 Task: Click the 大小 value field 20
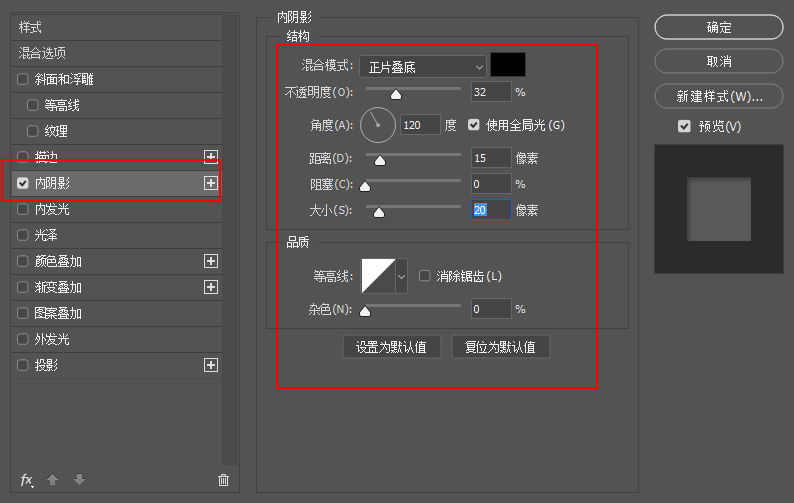[491, 210]
